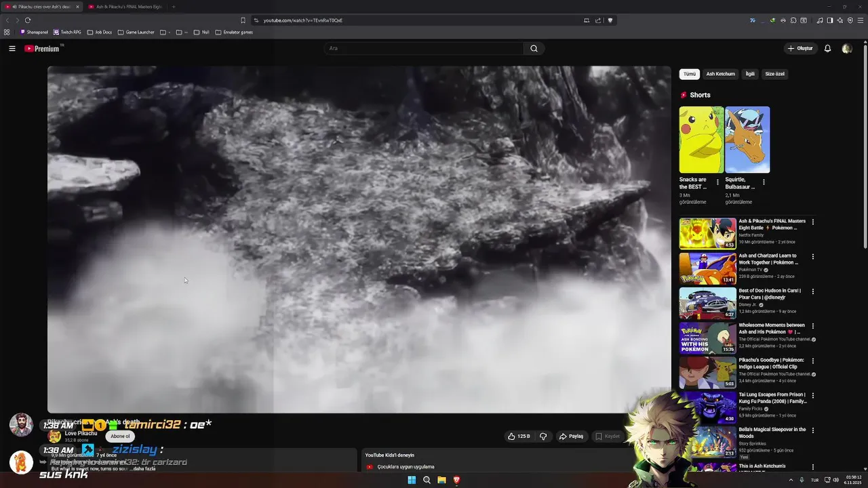This screenshot has height=488, width=868.
Task: Click the YouTube page vertical scrollbar
Action: point(865,146)
